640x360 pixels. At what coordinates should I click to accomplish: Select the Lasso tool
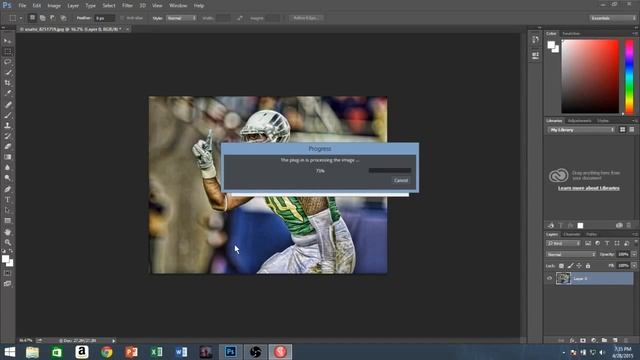[x=7, y=62]
